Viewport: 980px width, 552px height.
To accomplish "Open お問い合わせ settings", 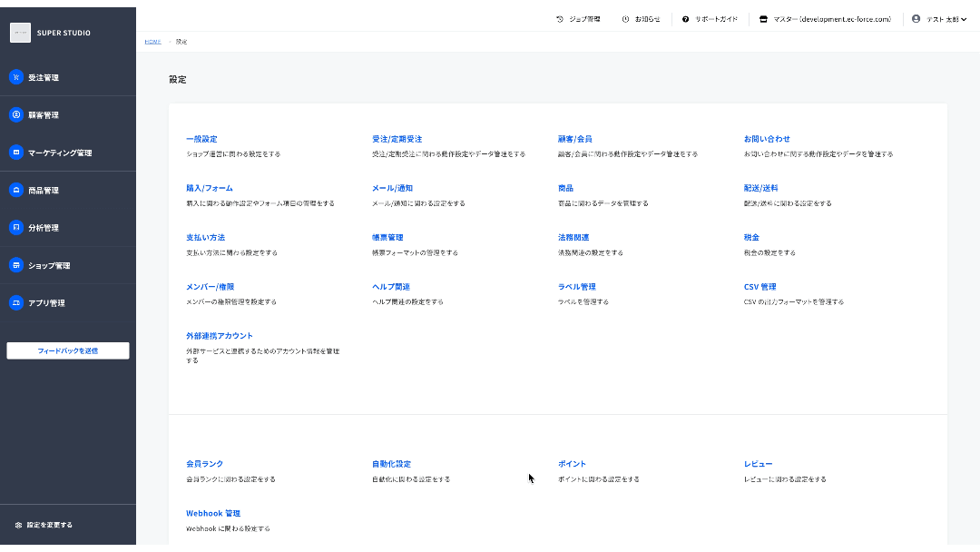I will coord(767,139).
